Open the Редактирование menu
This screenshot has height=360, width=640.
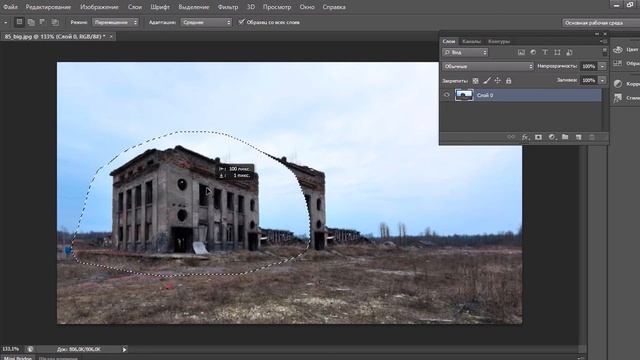point(48,7)
